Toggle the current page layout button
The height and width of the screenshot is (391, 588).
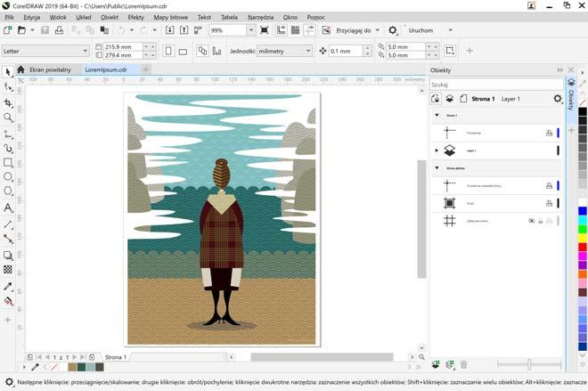[x=216, y=51]
